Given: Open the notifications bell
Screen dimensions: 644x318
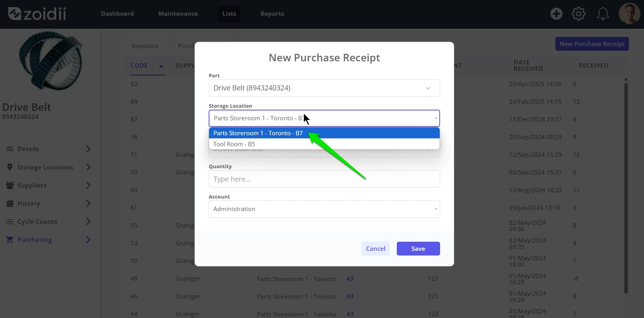Looking at the screenshot, I should 603,14.
